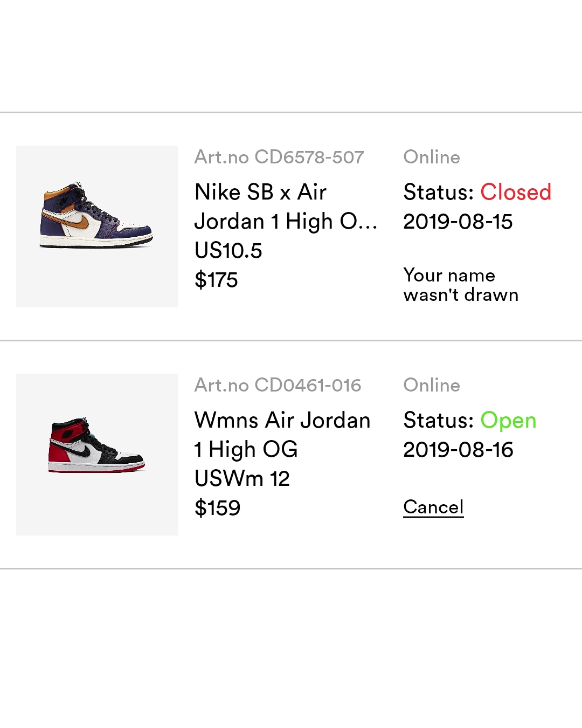Screen dimensions: 582x728
Task: Click the green Open status value
Action: coord(508,420)
